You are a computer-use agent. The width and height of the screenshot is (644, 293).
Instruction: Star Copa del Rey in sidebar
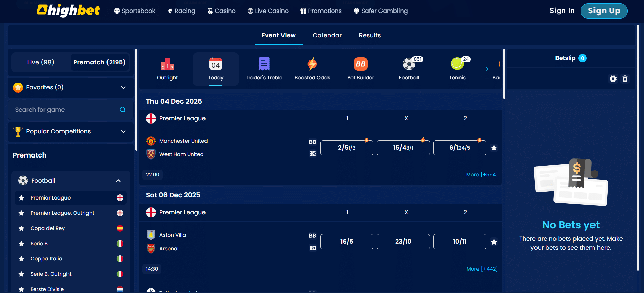tap(21, 228)
